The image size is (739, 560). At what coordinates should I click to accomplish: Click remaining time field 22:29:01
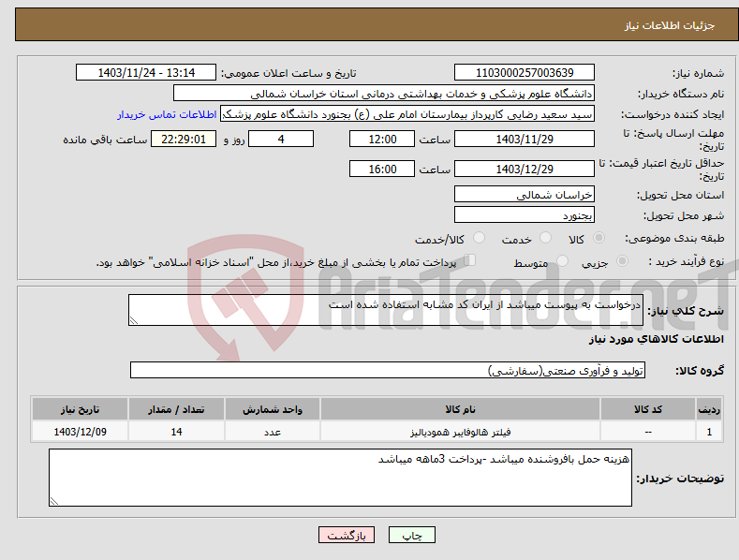click(x=184, y=139)
